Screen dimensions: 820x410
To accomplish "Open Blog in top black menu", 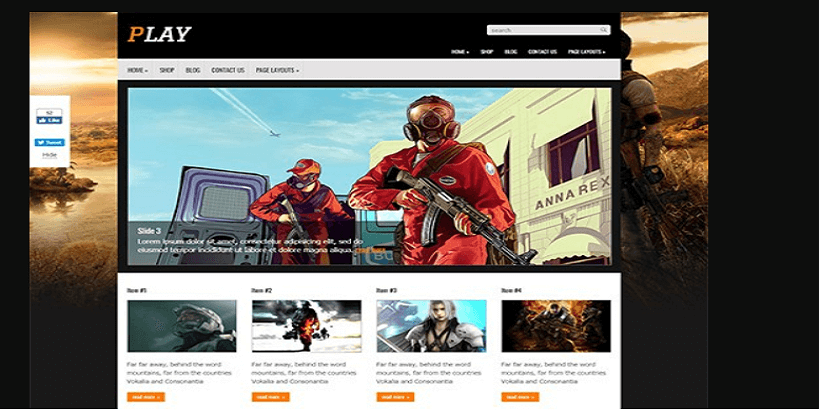I will [x=511, y=52].
